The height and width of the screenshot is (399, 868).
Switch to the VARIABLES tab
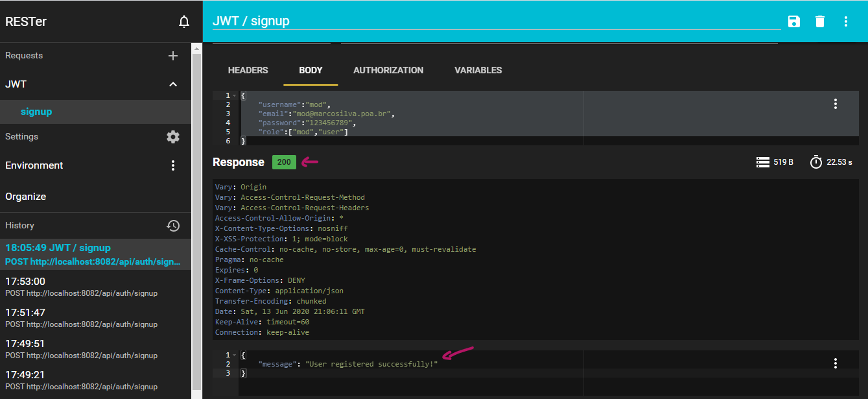[478, 70]
